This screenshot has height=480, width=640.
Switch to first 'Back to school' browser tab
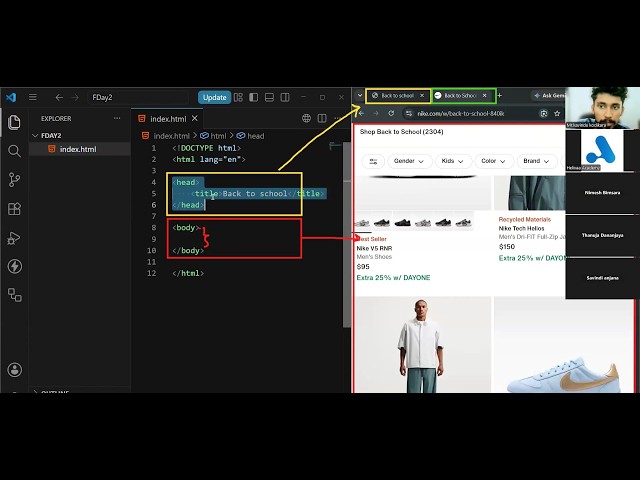[397, 96]
